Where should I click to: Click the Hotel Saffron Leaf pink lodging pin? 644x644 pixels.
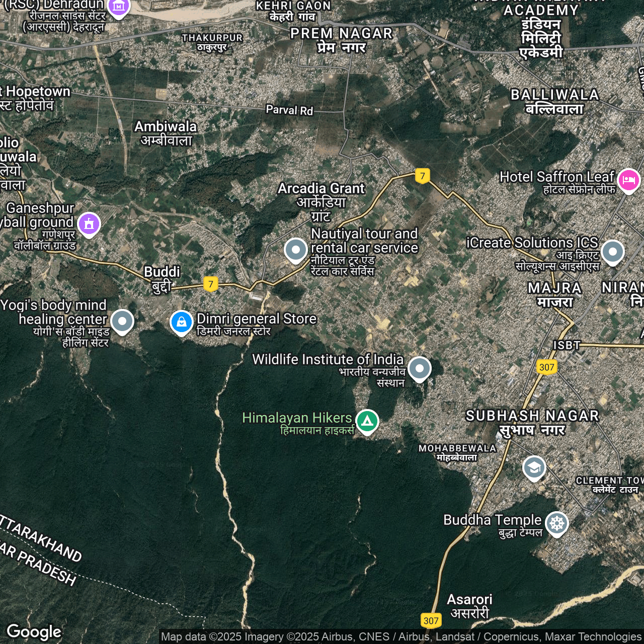tap(628, 180)
